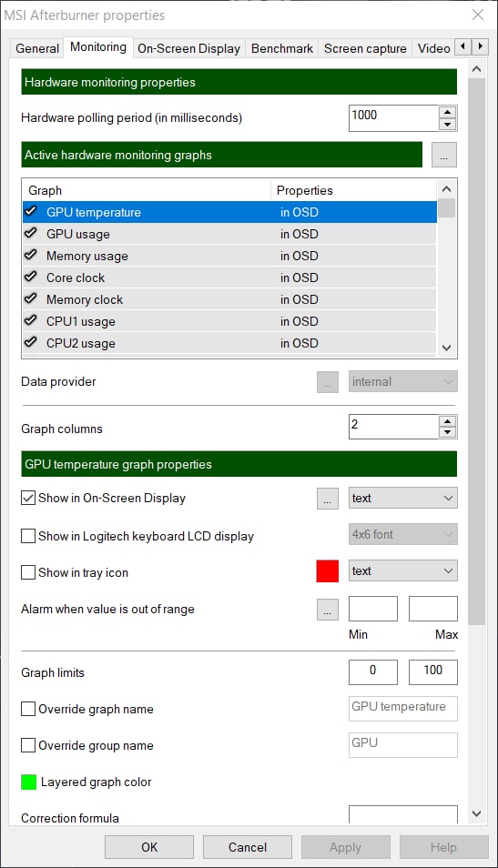Click the tab strip right scroll arrow
498x868 pixels.
[480, 46]
